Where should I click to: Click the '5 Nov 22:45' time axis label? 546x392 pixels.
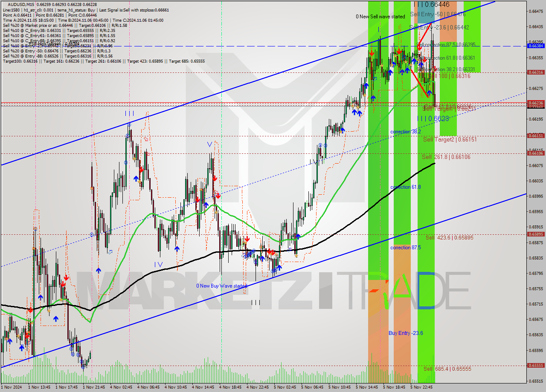[x=421, y=387]
